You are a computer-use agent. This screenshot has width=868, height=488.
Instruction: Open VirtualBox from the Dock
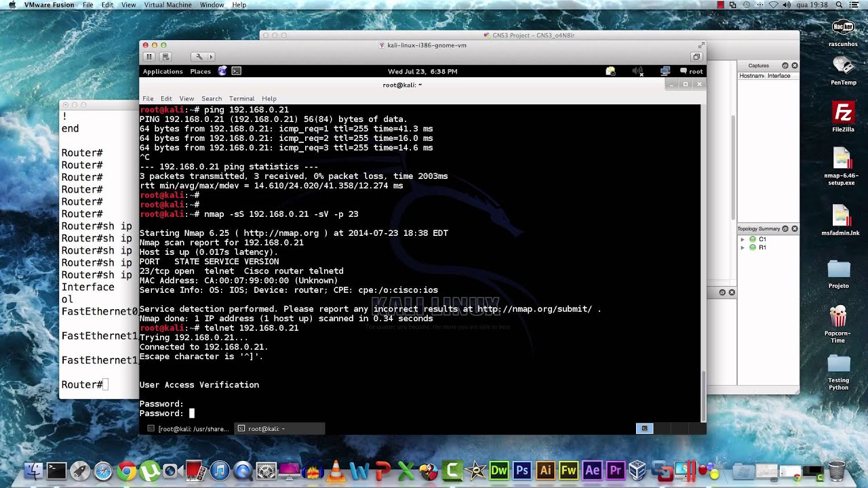coord(637,470)
